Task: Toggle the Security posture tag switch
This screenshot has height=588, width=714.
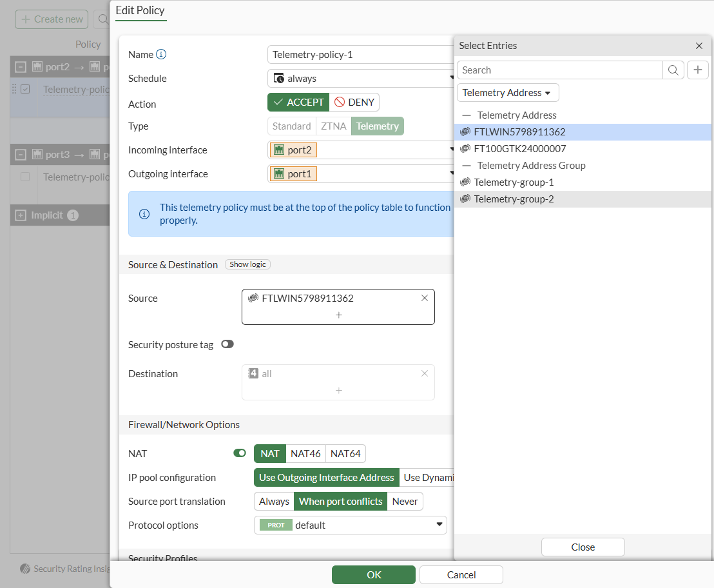Action: pyautogui.click(x=227, y=344)
